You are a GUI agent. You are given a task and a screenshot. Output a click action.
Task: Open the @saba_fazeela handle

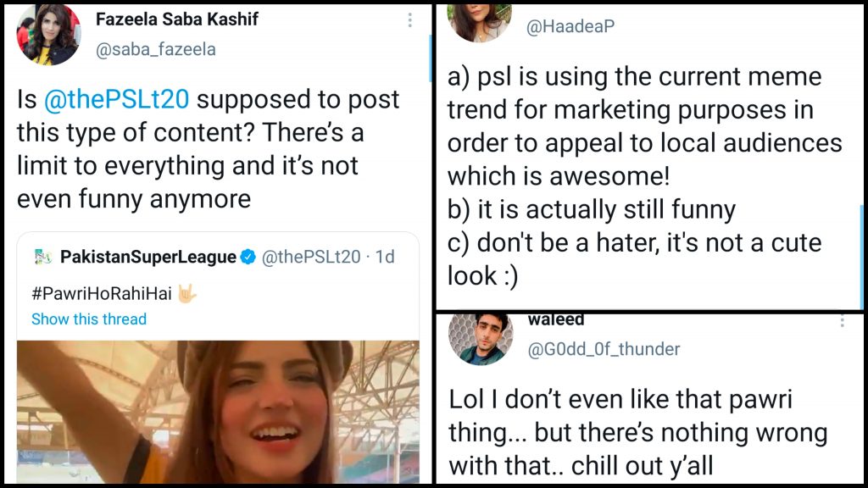156,49
